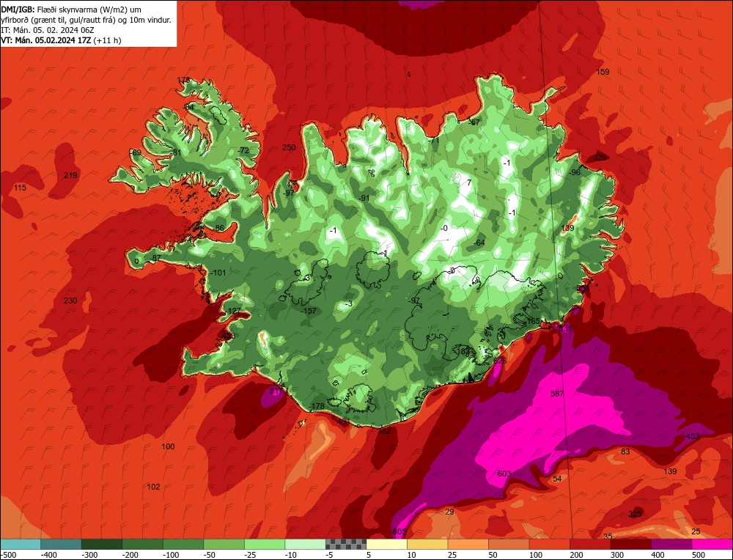Click the -64 value in east-central Iceland

(479, 243)
